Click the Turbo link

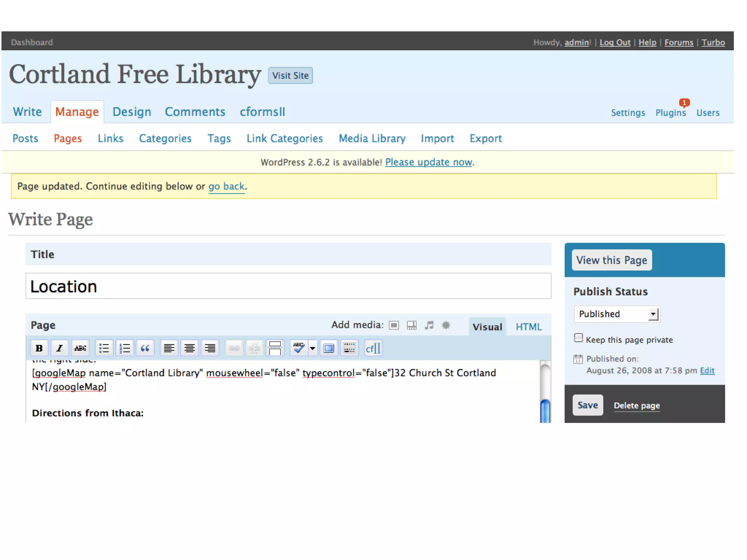(713, 42)
